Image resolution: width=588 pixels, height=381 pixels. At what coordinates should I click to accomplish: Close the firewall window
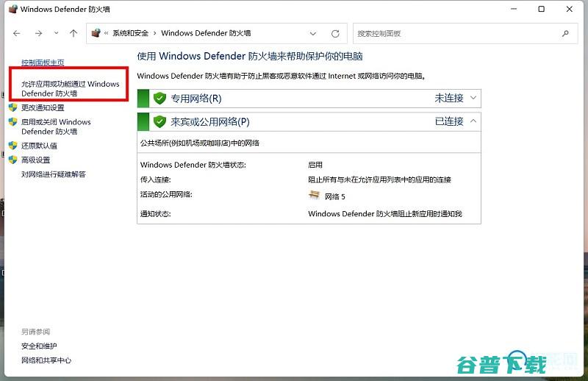pyautogui.click(x=569, y=9)
